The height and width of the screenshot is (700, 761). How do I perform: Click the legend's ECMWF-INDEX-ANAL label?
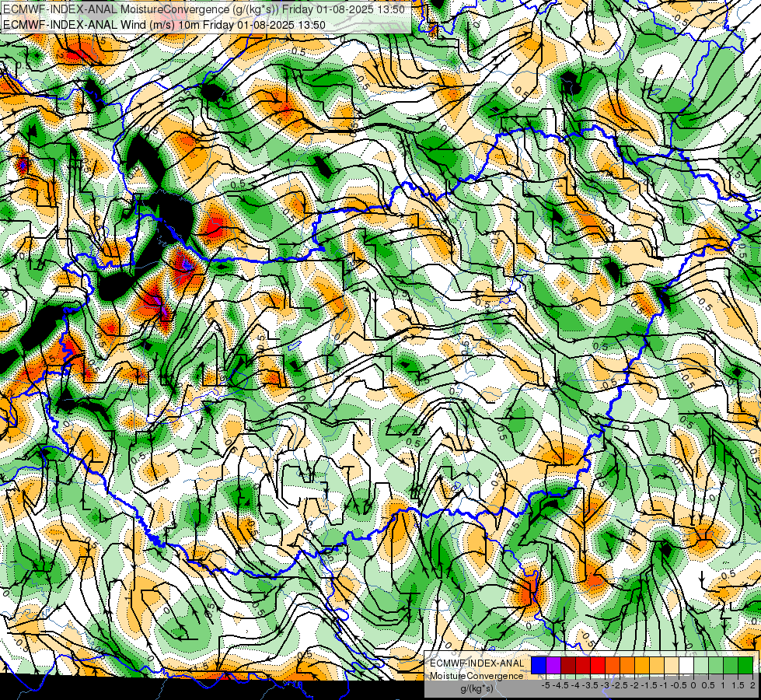(477, 663)
